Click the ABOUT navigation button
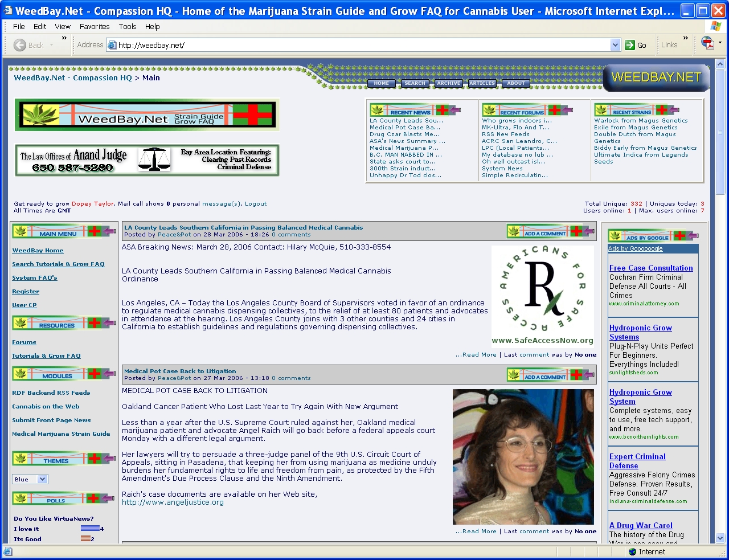Screen dimensions: 729x560 pos(516,83)
